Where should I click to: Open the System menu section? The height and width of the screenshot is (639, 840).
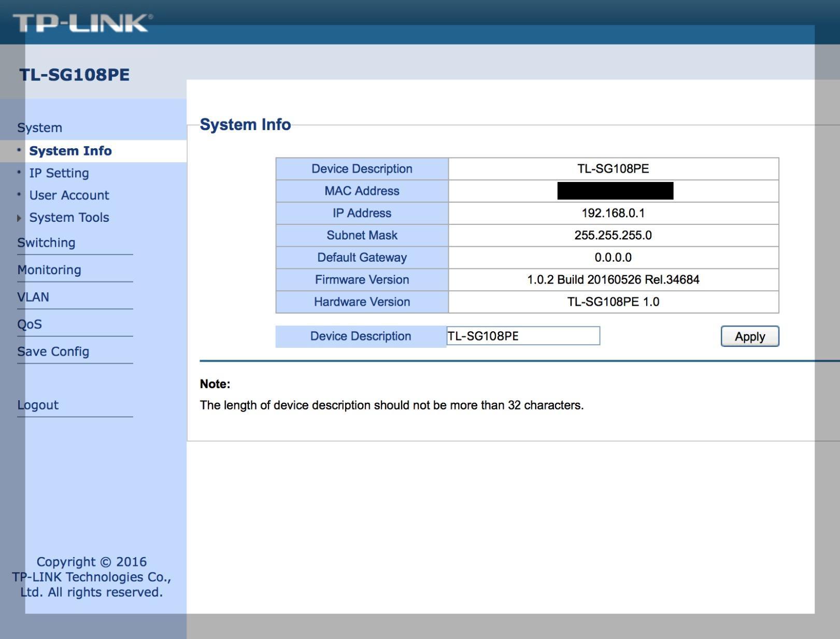(x=39, y=127)
